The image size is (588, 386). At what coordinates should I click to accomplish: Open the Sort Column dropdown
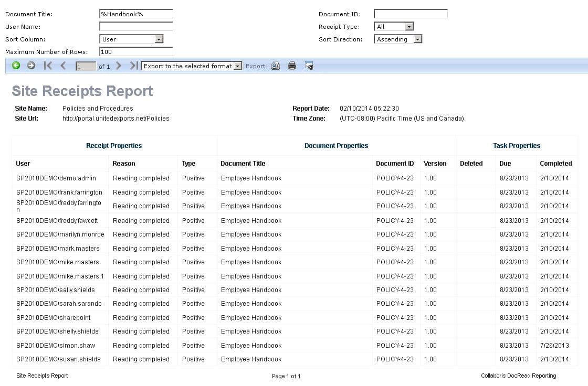coord(158,39)
